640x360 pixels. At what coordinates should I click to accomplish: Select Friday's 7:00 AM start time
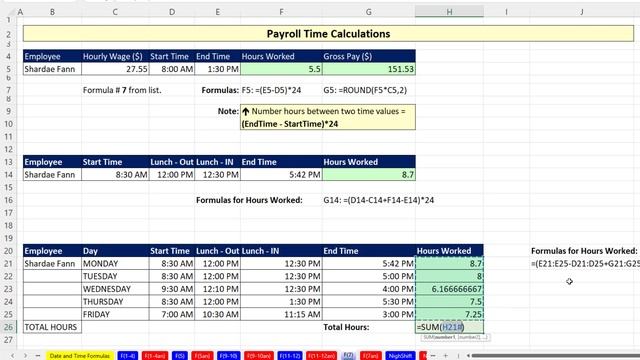pos(172,314)
